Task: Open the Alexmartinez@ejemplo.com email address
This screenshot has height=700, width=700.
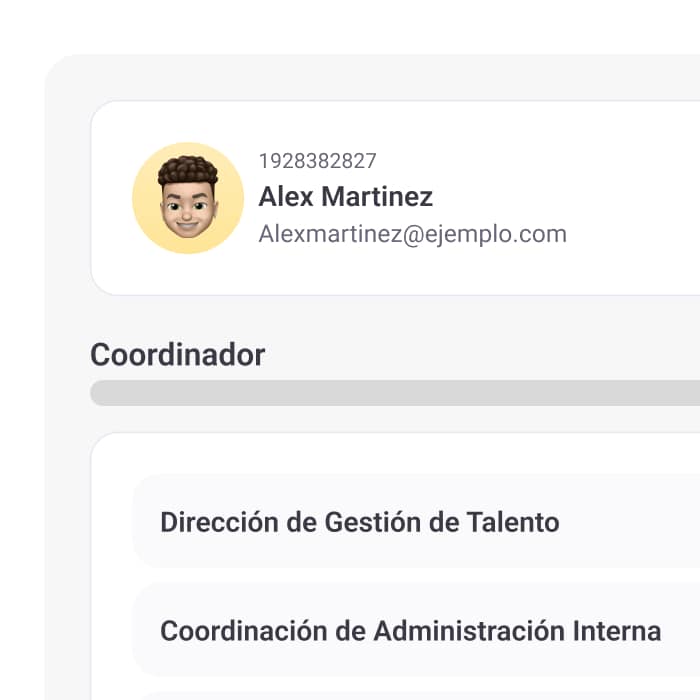Action: 412,234
